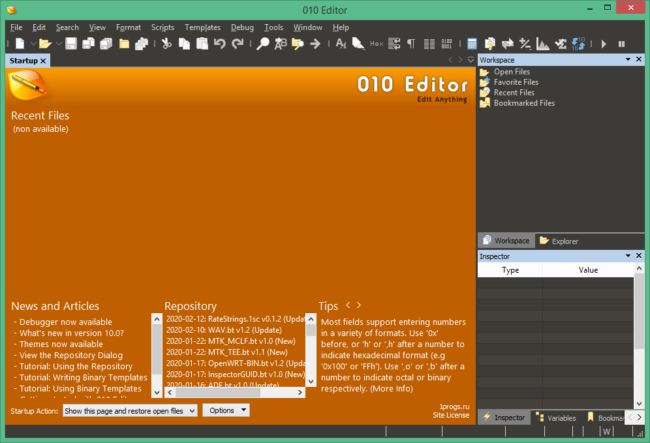Show the previous tip arrow
The image size is (650, 443).
pyautogui.click(x=348, y=305)
